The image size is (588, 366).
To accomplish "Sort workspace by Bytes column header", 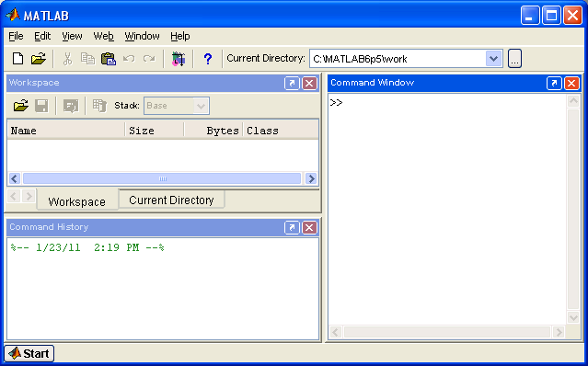I will (x=213, y=131).
